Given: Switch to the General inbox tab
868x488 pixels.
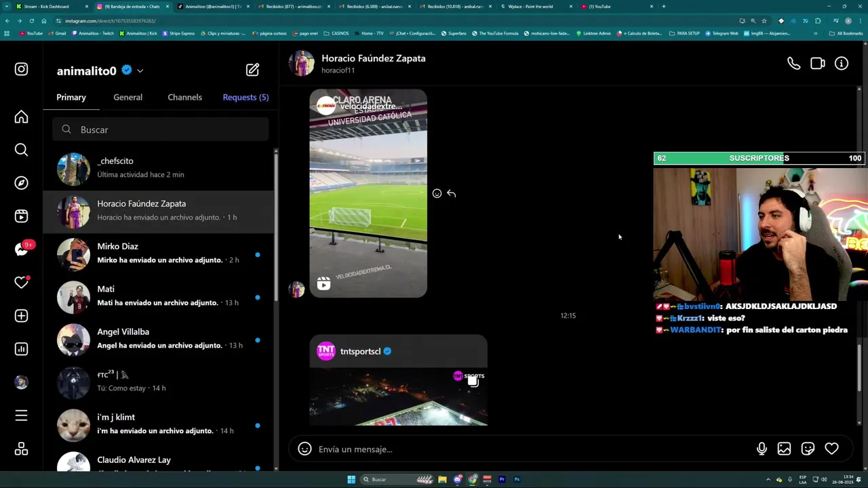Looking at the screenshot, I should [x=127, y=97].
